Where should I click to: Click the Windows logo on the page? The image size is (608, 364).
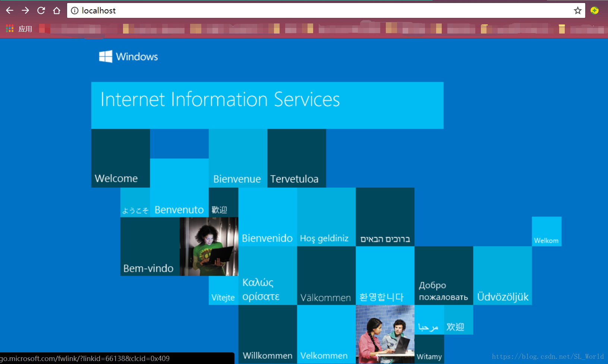pos(105,56)
